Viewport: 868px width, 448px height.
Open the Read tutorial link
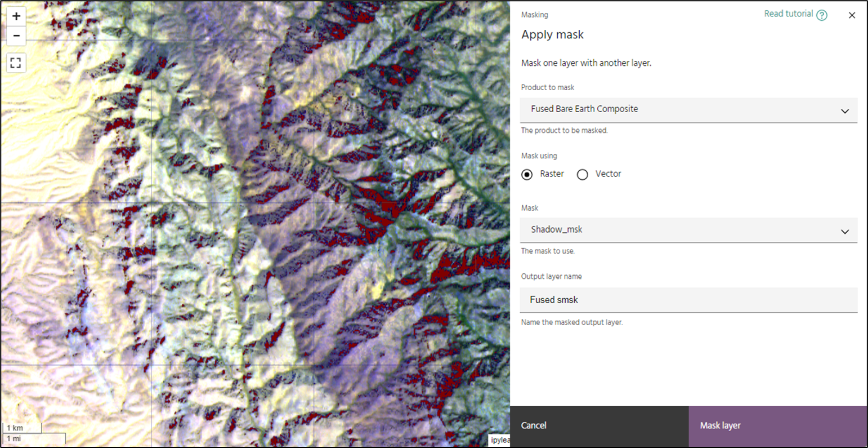(x=788, y=14)
